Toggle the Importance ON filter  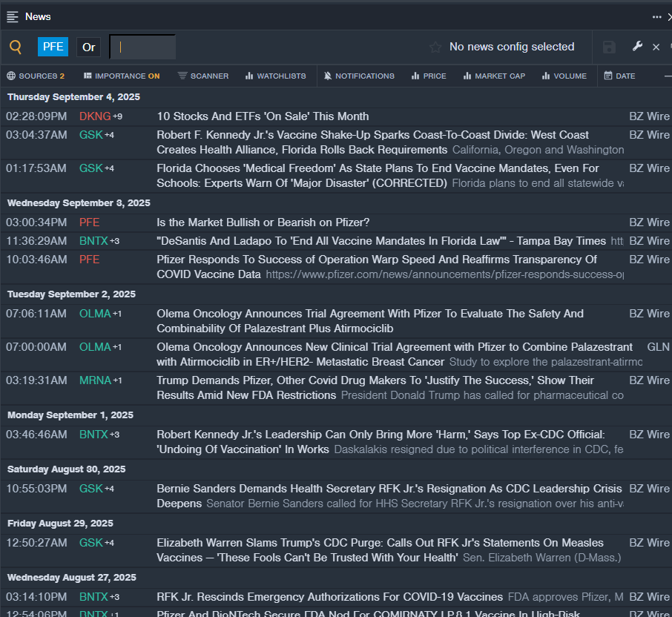[x=122, y=76]
